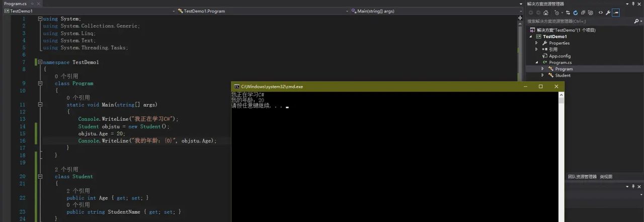Collapse all items in Solution Explorer
This screenshot has width=644, height=222.
click(583, 13)
